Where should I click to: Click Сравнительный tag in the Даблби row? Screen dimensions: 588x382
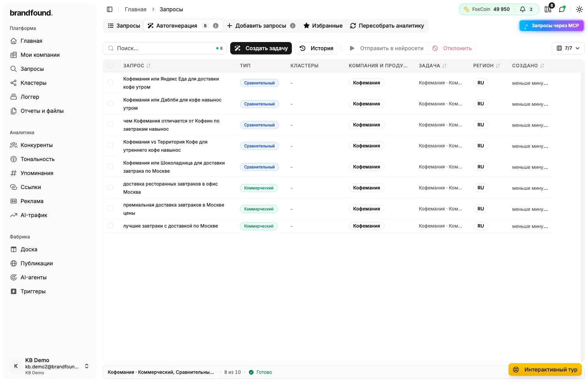click(259, 104)
